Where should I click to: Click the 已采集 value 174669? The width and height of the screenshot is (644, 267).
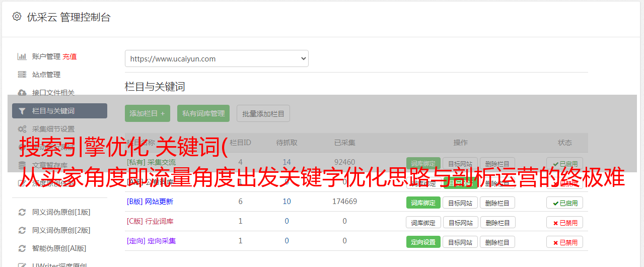coord(344,202)
